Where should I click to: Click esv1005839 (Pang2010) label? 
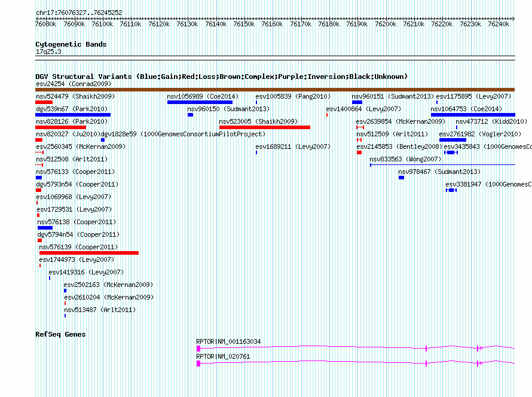click(293, 96)
